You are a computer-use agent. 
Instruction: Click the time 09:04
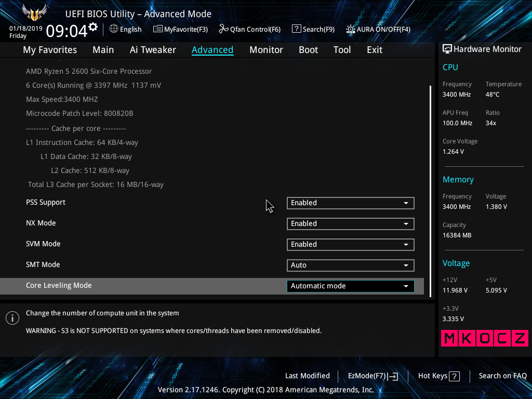(66, 31)
